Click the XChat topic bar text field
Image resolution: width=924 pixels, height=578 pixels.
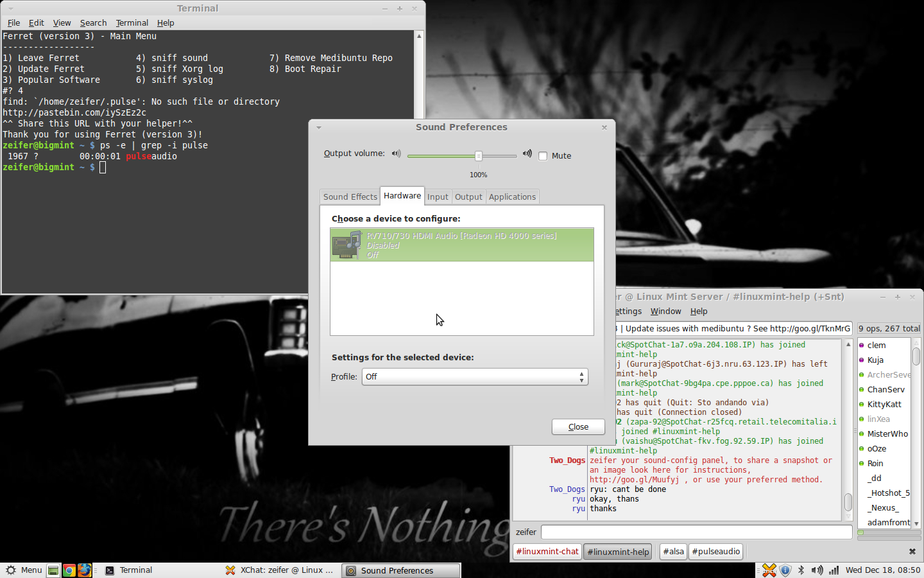click(x=733, y=328)
